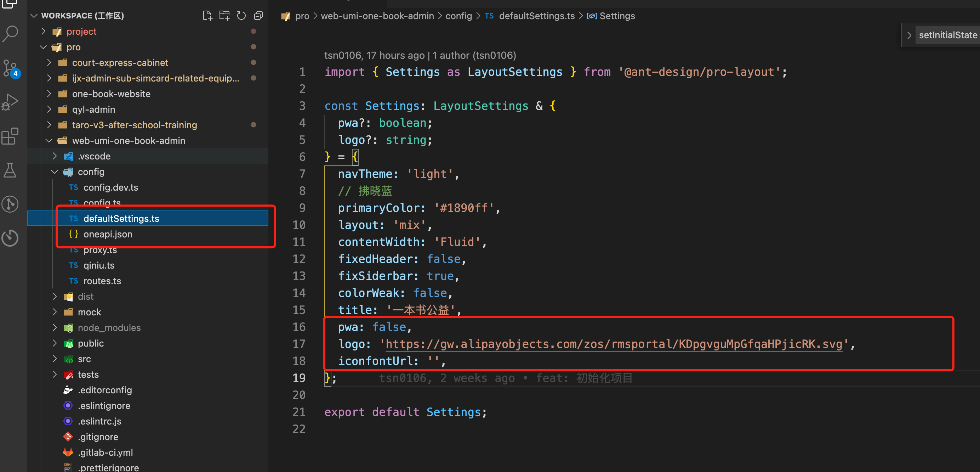
Task: Open routes.ts file in explorer
Action: pyautogui.click(x=102, y=281)
